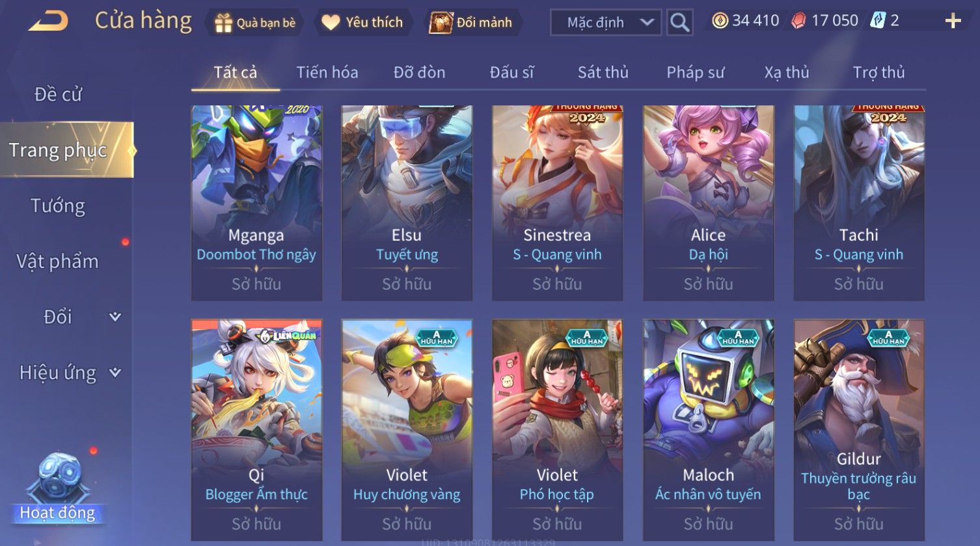Open the Mặc định sort dropdown
The width and height of the screenshot is (980, 546).
pyautogui.click(x=606, y=23)
